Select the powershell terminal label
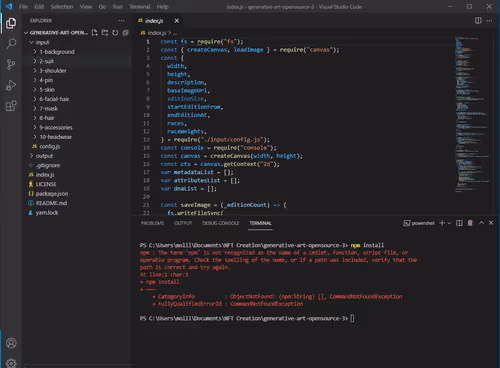Viewport: 500px width, 368px height. coord(419,223)
